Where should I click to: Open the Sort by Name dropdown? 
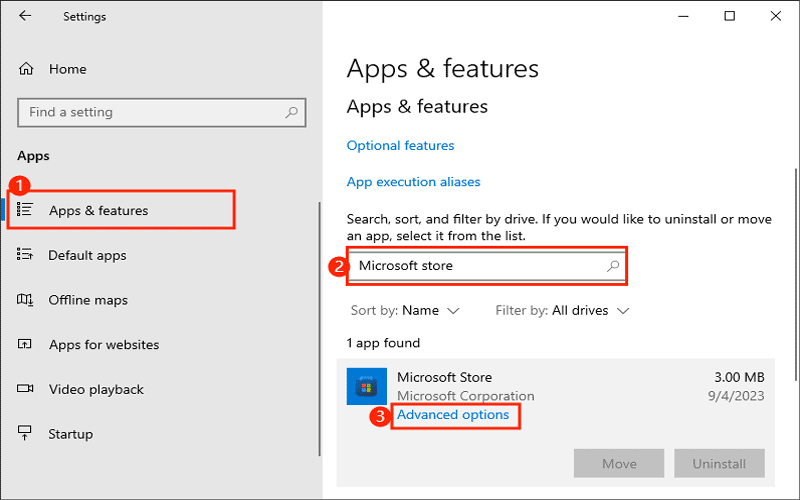tap(405, 311)
